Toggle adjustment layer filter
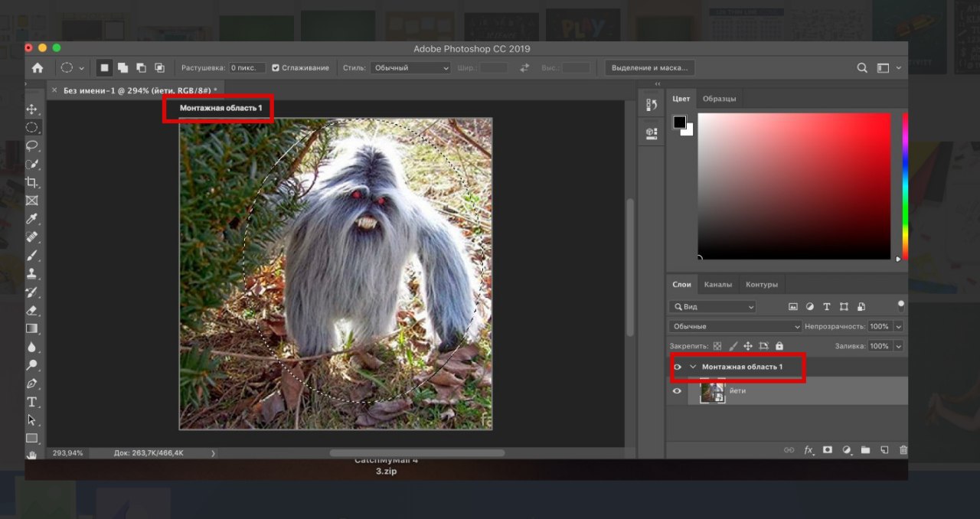 [810, 306]
